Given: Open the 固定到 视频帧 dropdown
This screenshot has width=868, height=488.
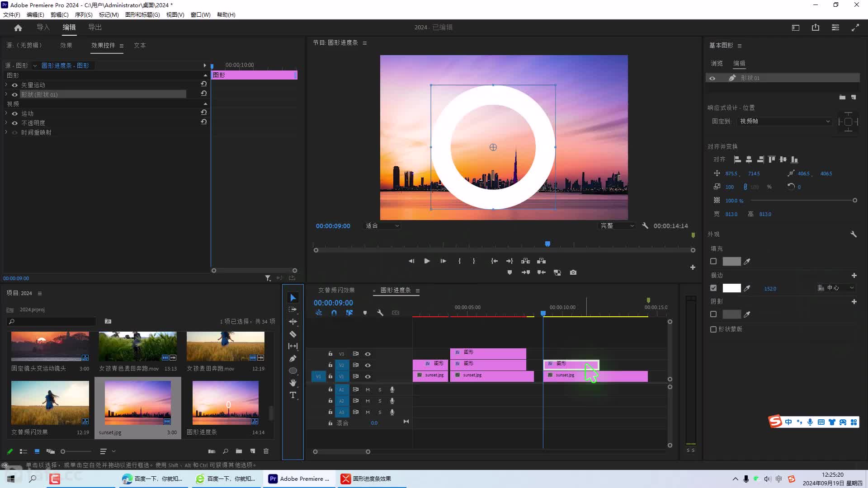Looking at the screenshot, I should click(785, 121).
